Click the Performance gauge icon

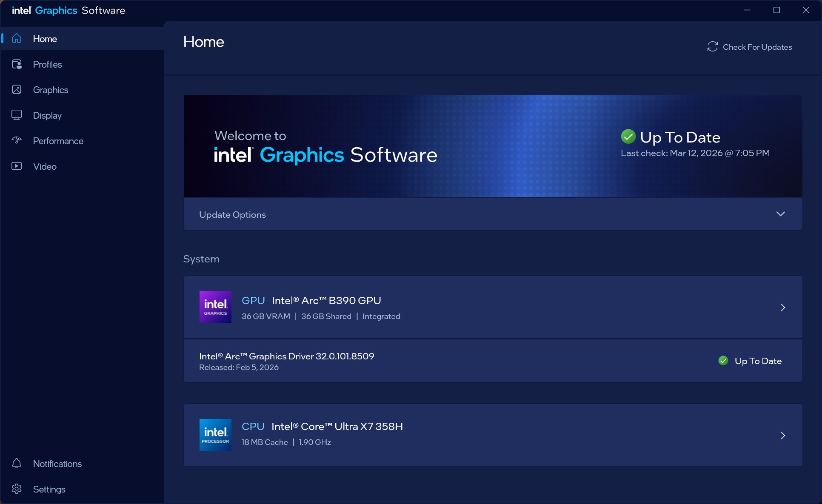click(x=17, y=140)
